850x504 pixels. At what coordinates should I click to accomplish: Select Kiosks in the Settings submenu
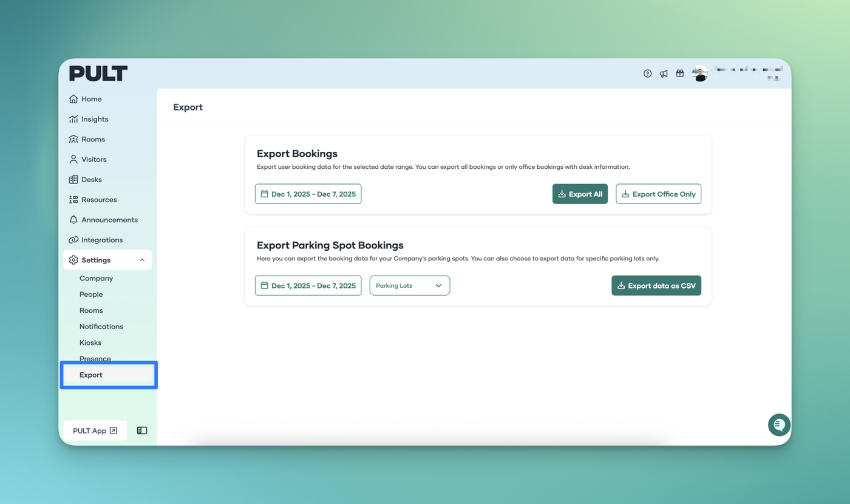pyautogui.click(x=90, y=342)
